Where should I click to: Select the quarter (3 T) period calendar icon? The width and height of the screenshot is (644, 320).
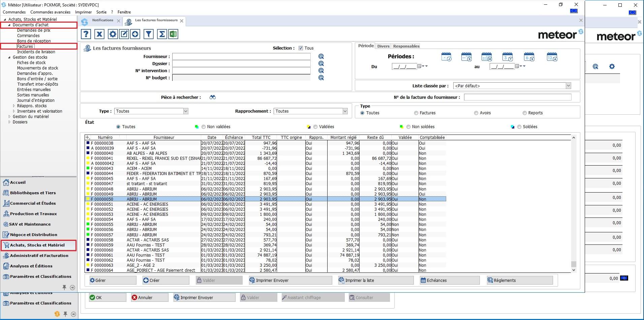(x=508, y=57)
